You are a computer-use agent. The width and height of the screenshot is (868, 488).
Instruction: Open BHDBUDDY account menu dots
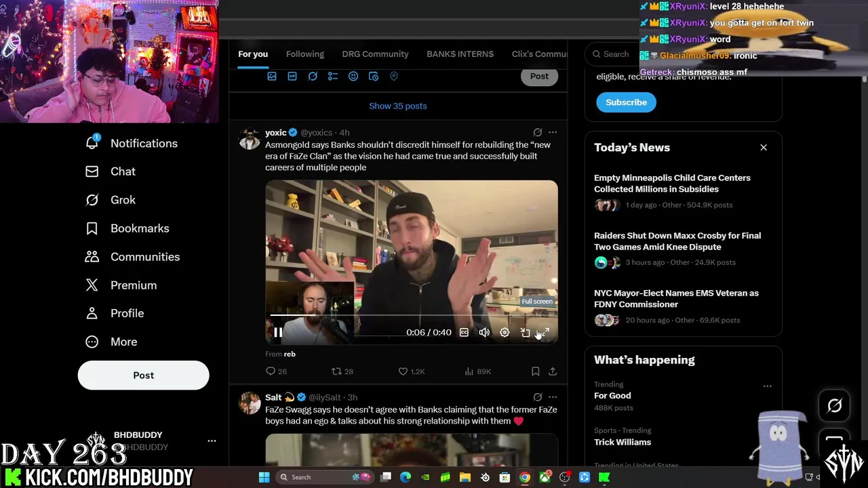point(212,441)
